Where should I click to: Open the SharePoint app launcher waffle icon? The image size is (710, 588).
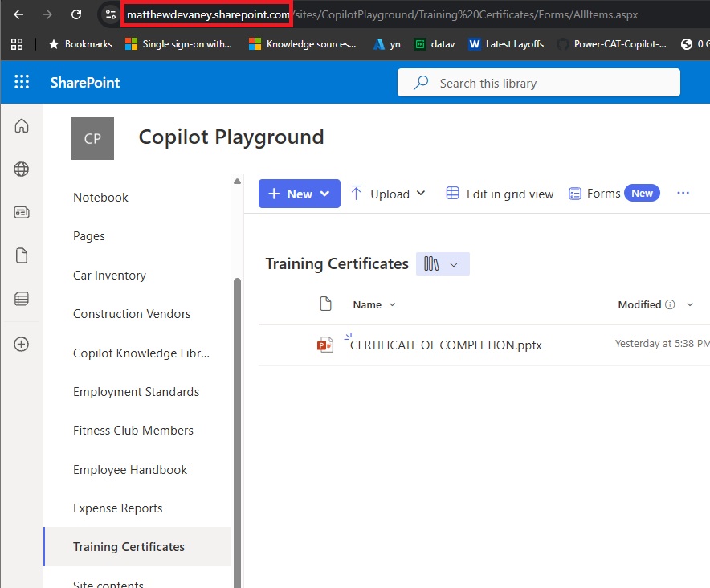(22, 82)
